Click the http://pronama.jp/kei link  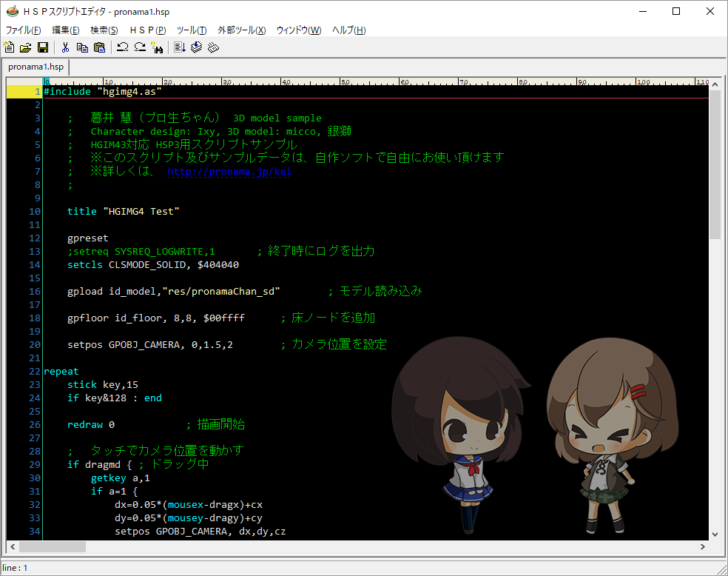(229, 172)
